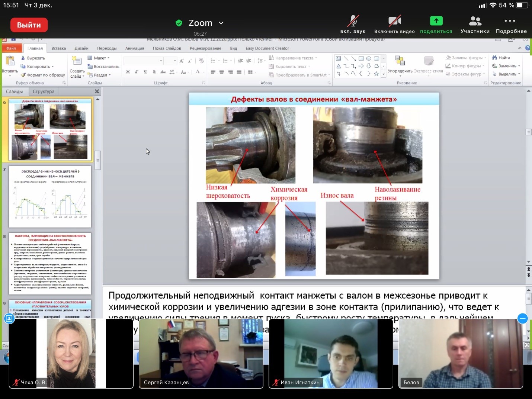Open the Структура outline tab
532x399 pixels.
44,91
